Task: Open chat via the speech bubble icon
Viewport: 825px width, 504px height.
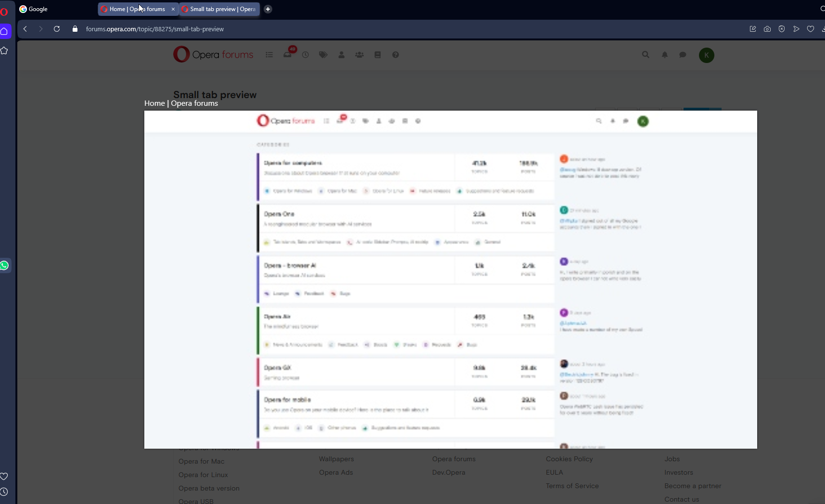Action: (x=683, y=55)
